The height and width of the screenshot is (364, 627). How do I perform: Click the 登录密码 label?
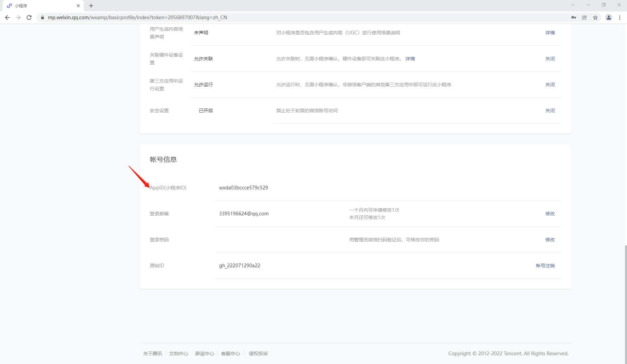coord(159,240)
